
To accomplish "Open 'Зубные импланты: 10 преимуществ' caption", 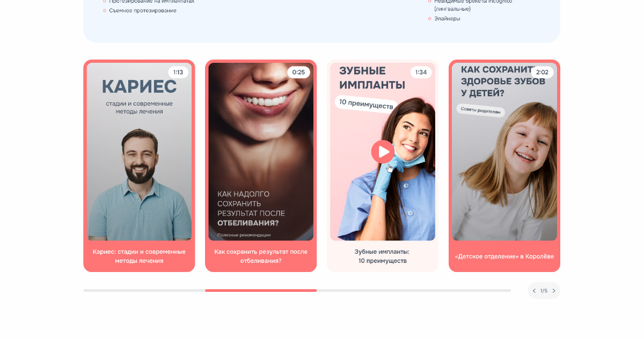I will click(x=383, y=256).
